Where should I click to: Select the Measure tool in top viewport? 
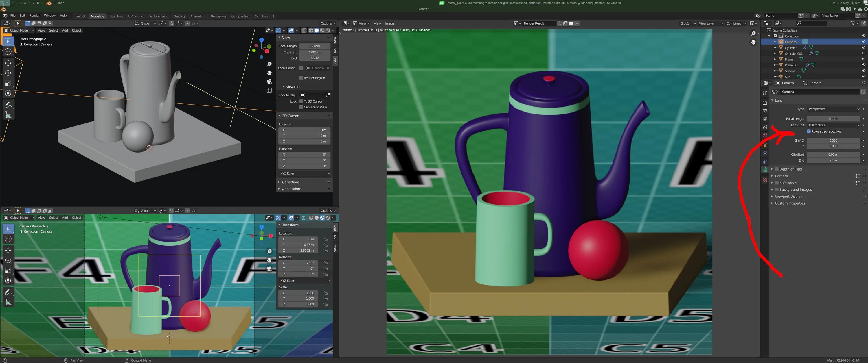point(8,115)
